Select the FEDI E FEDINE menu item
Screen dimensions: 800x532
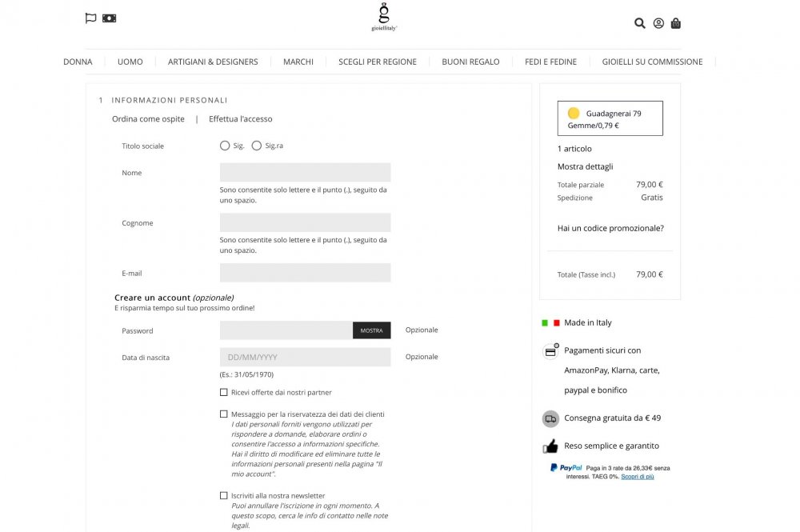(550, 61)
